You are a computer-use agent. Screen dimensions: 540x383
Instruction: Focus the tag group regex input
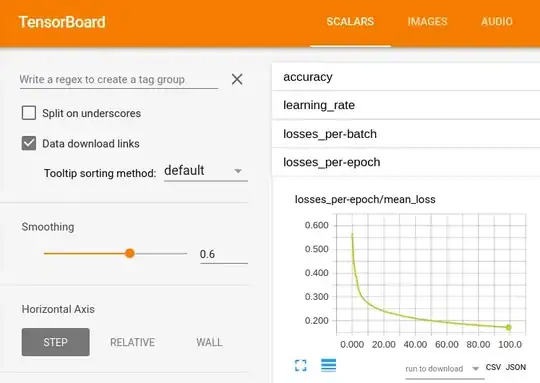[119, 80]
